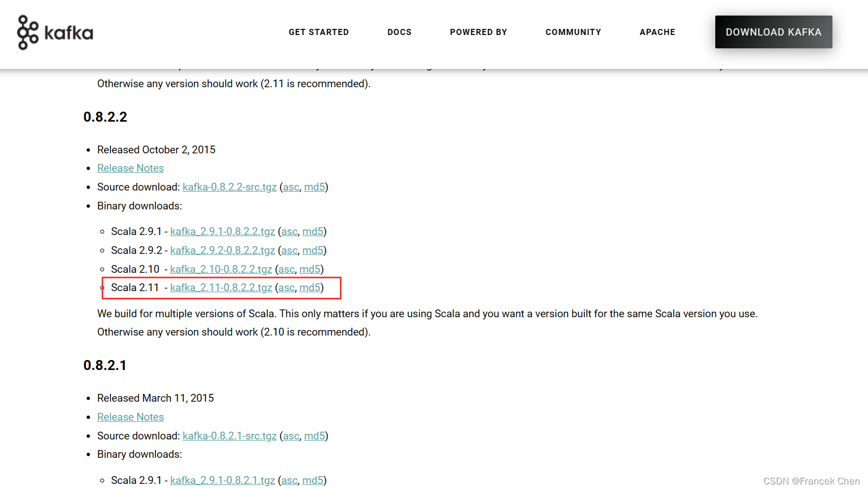The width and height of the screenshot is (868, 490).
Task: Open md5 for kafka_2.11-0.8.2.2.tgz
Action: coord(310,288)
